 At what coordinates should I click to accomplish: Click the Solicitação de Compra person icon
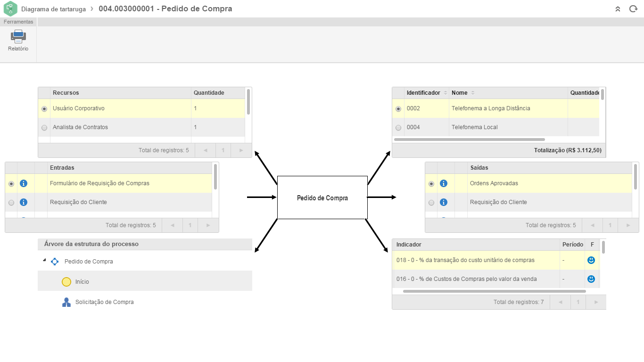(66, 302)
